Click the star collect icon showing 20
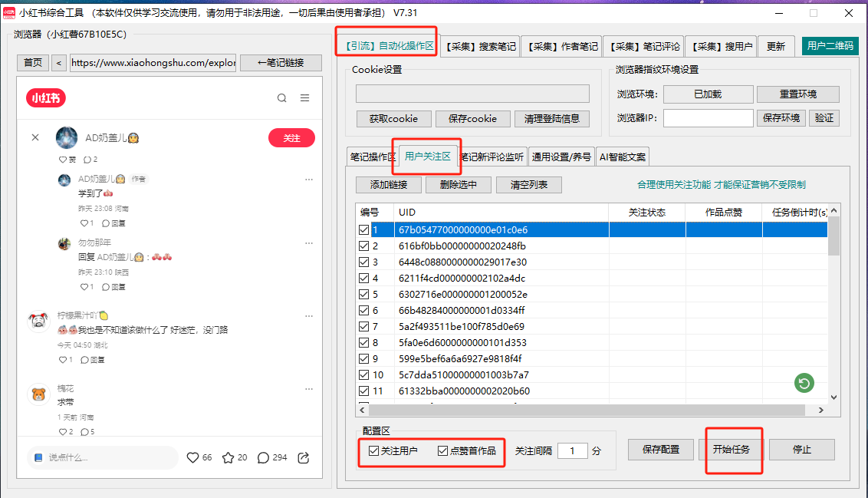The image size is (868, 498). click(x=228, y=457)
